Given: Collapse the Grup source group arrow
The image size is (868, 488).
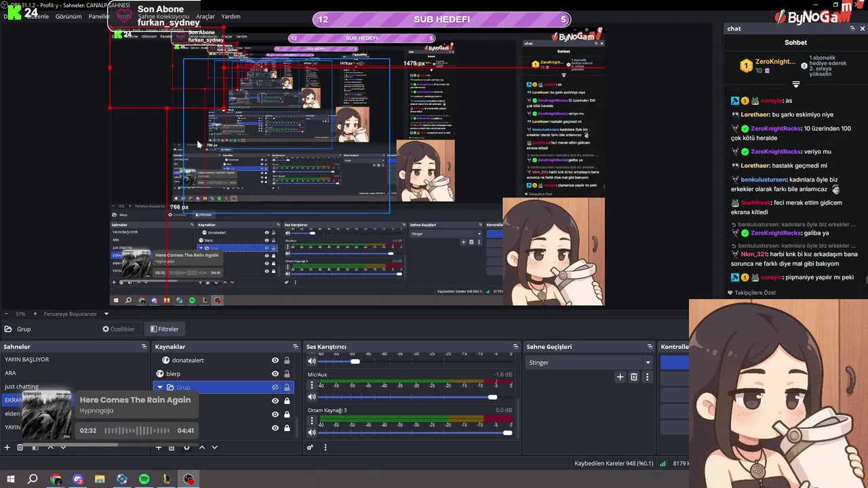Looking at the screenshot, I should pos(160,387).
